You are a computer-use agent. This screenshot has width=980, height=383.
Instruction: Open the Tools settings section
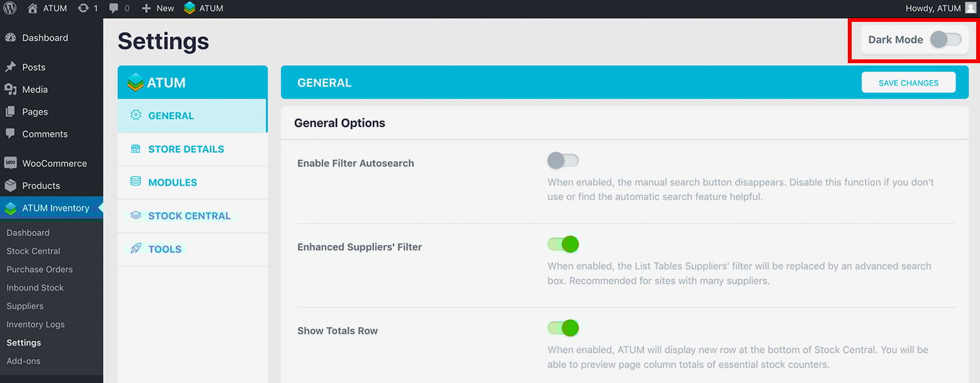coord(164,250)
